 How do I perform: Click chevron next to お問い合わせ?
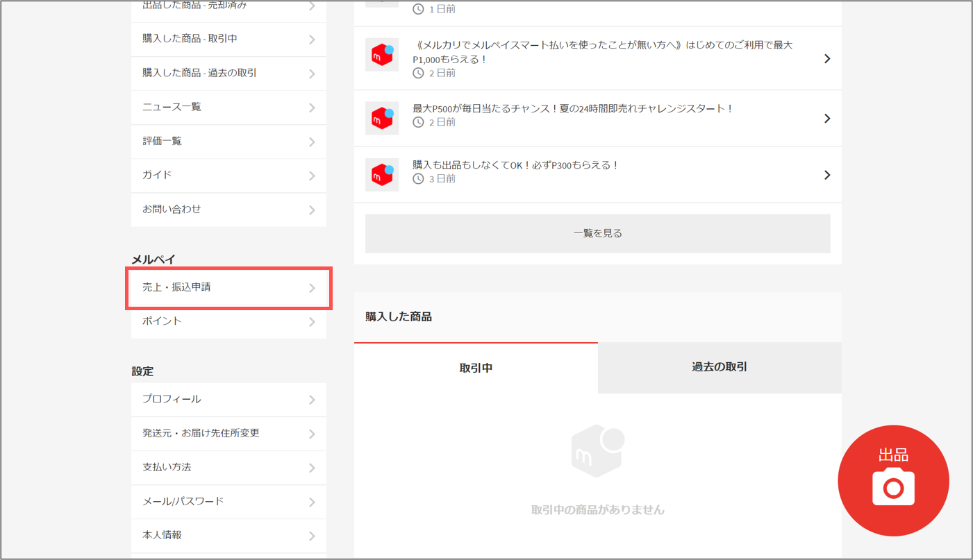pyautogui.click(x=312, y=210)
